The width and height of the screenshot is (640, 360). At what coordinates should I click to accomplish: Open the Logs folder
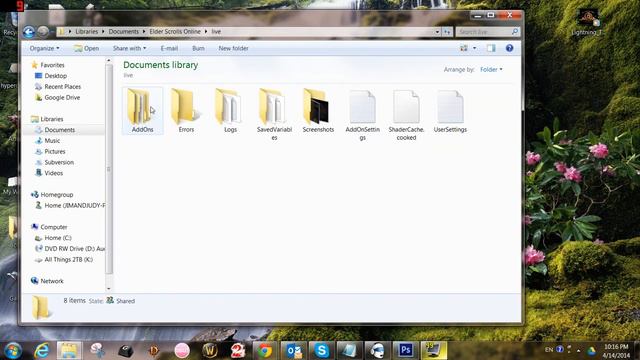tap(230, 110)
